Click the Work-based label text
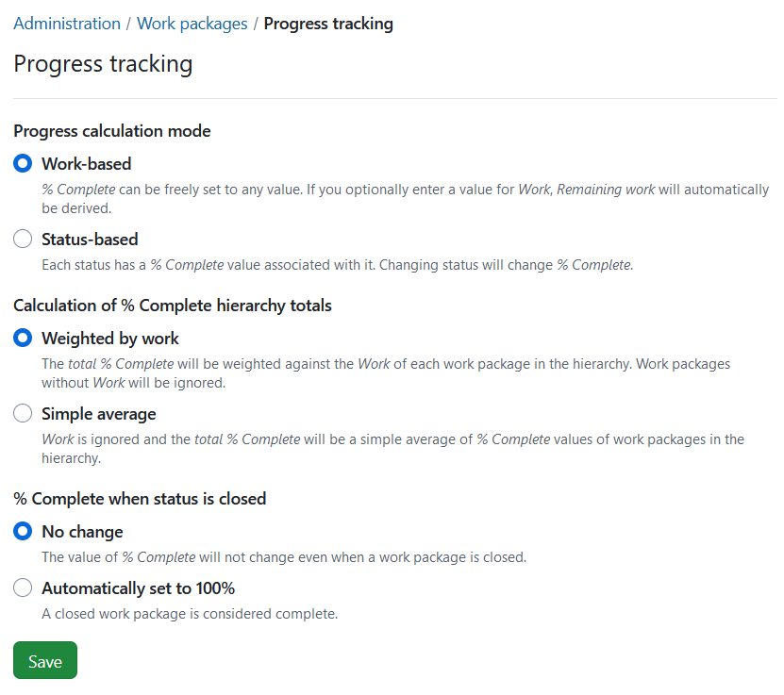The height and width of the screenshot is (695, 784). 84,163
